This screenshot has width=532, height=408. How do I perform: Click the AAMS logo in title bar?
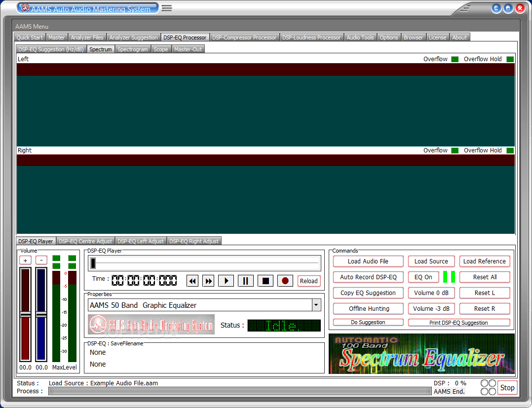point(25,8)
